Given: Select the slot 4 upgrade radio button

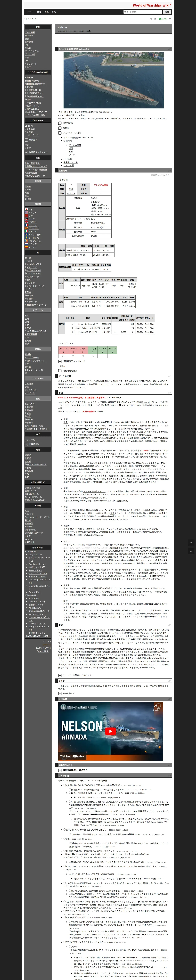Looking at the screenshot, I should pyautogui.click(x=92, y=356).
